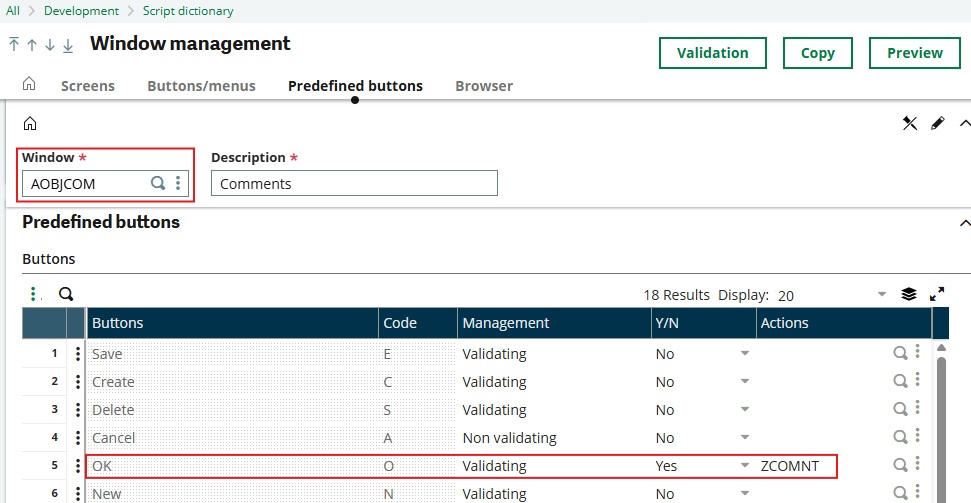Screen dimensions: 971x503
Task: Click the home icon beside Screens tab
Action: click(29, 84)
